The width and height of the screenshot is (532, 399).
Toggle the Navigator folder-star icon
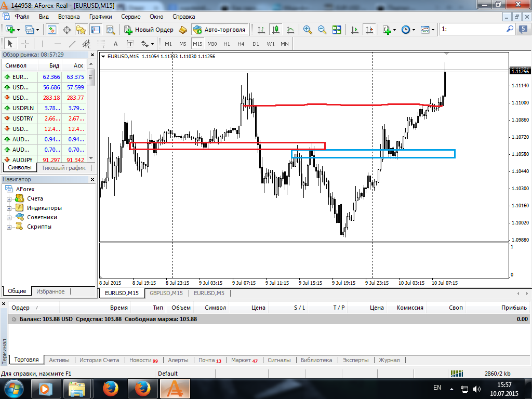click(x=81, y=30)
